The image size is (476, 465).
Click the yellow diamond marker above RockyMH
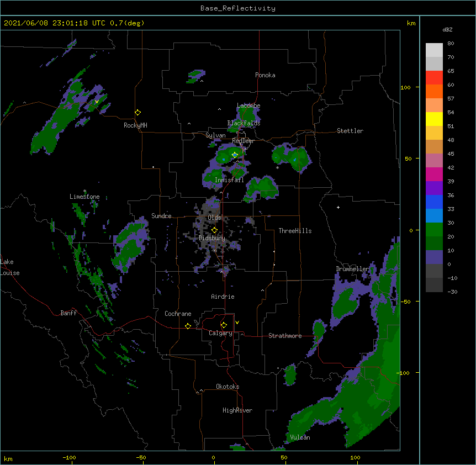coord(137,113)
